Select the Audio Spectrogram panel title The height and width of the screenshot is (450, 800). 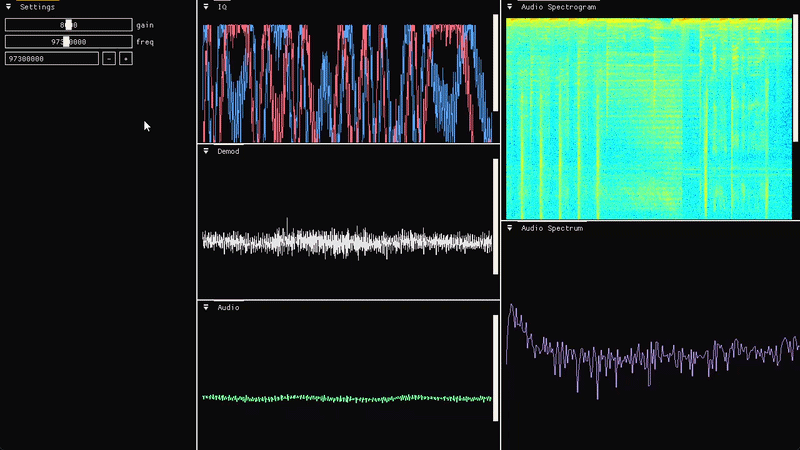click(x=558, y=7)
